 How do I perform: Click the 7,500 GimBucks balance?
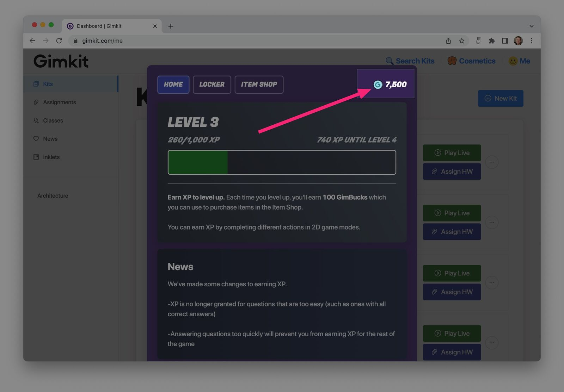point(396,85)
